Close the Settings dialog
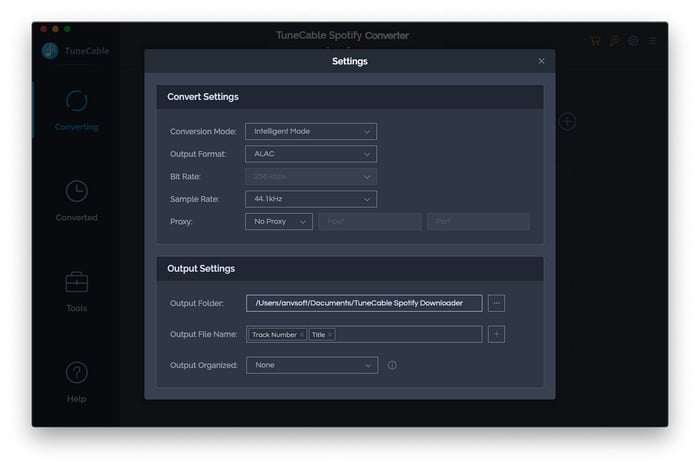 [x=541, y=61]
